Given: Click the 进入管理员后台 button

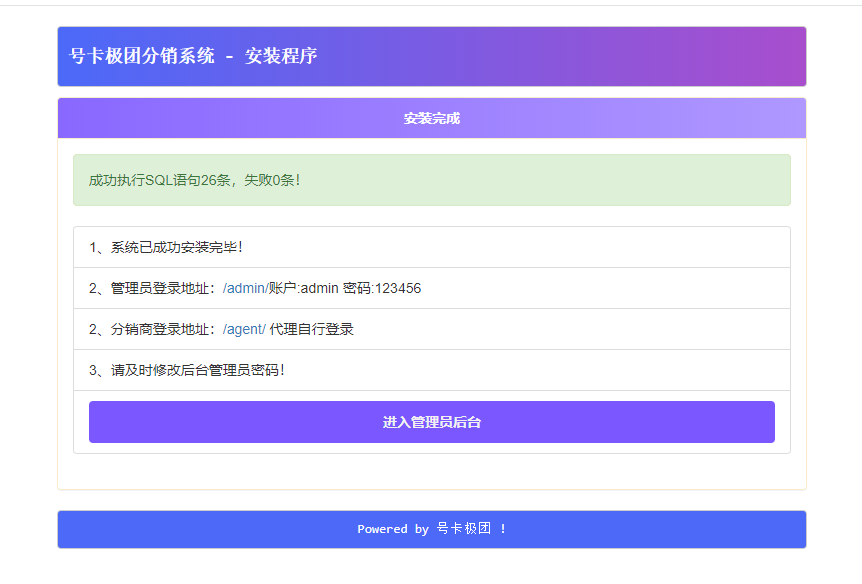Looking at the screenshot, I should pyautogui.click(x=432, y=422).
